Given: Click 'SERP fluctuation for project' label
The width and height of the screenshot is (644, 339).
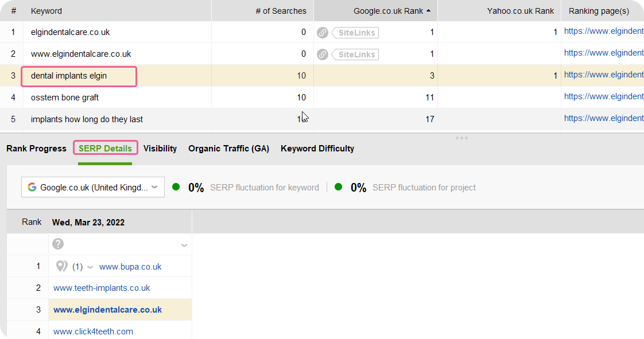Looking at the screenshot, I should click(x=424, y=188).
